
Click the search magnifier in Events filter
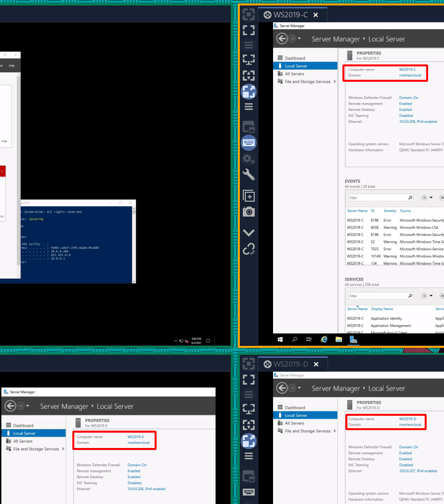pyautogui.click(x=410, y=198)
